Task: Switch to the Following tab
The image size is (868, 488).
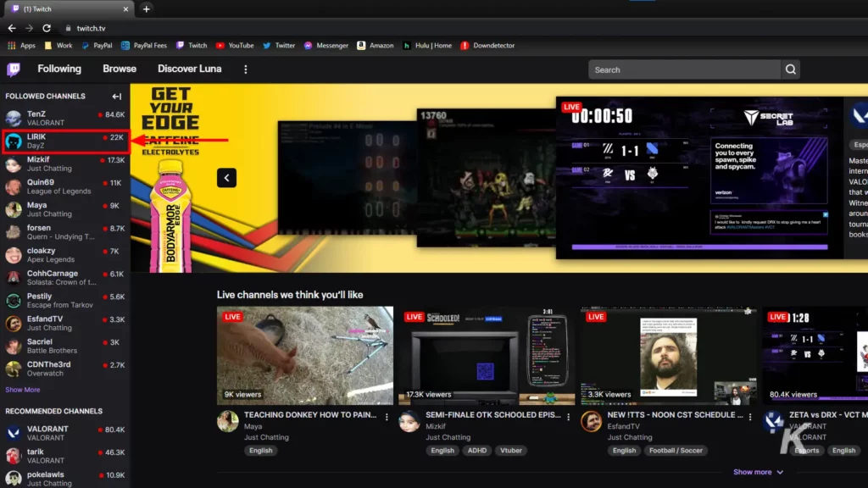Action: [59, 69]
